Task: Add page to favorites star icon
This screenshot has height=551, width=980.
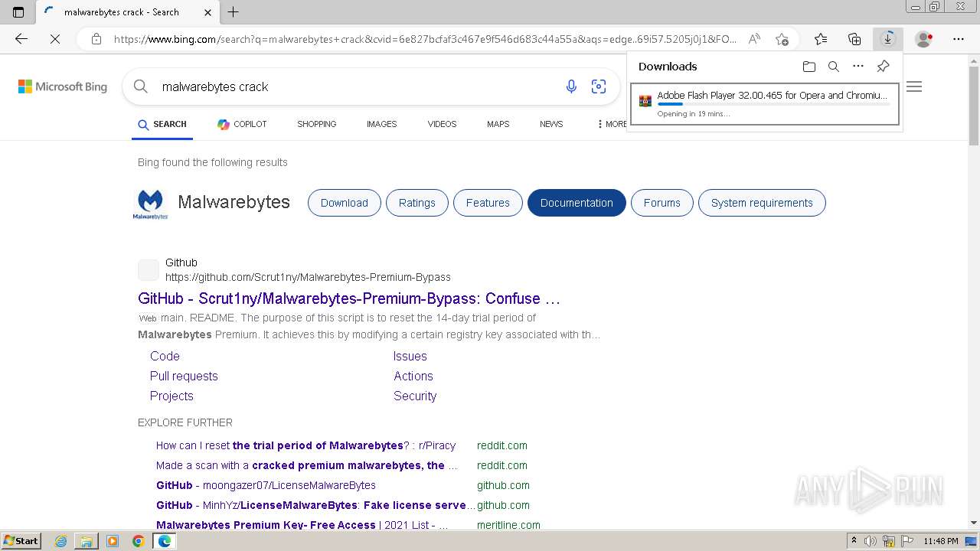Action: (782, 39)
